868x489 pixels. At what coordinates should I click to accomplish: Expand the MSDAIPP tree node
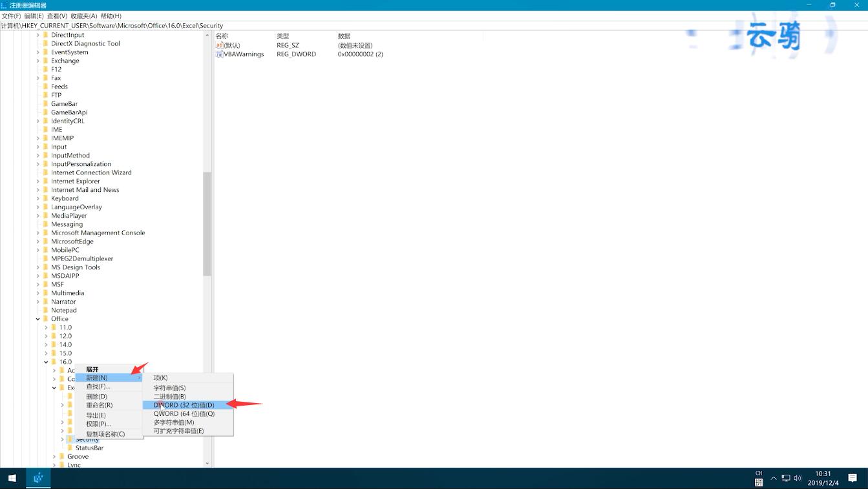click(x=37, y=276)
